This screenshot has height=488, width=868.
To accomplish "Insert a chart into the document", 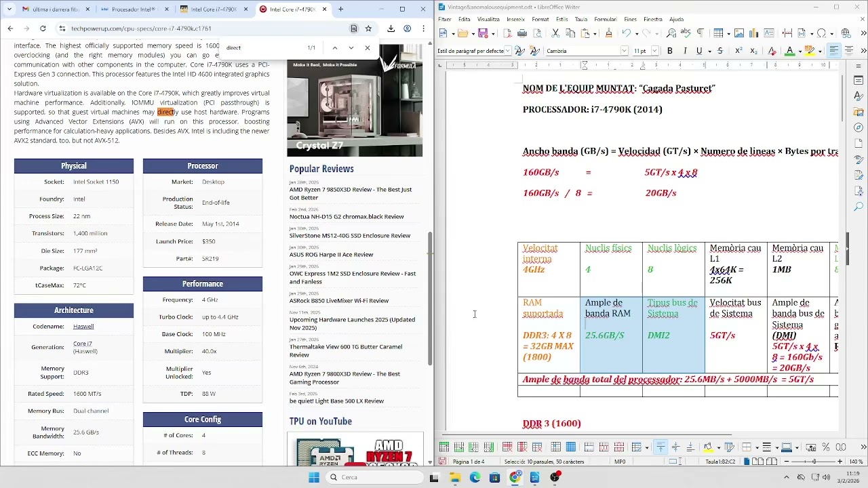I will (x=753, y=33).
